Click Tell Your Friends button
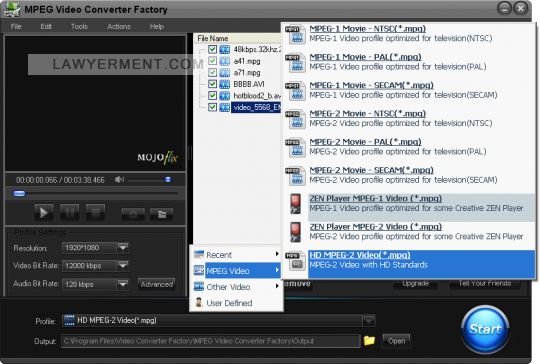 485,283
